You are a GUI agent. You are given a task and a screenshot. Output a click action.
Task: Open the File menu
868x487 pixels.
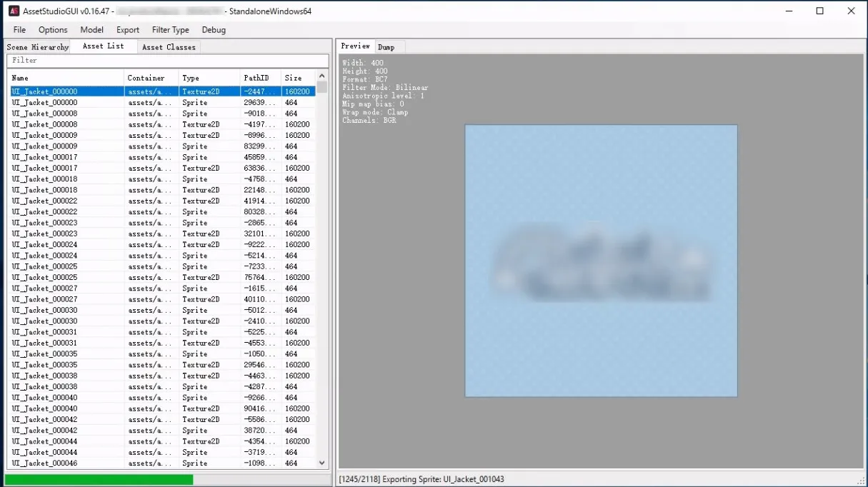19,30
